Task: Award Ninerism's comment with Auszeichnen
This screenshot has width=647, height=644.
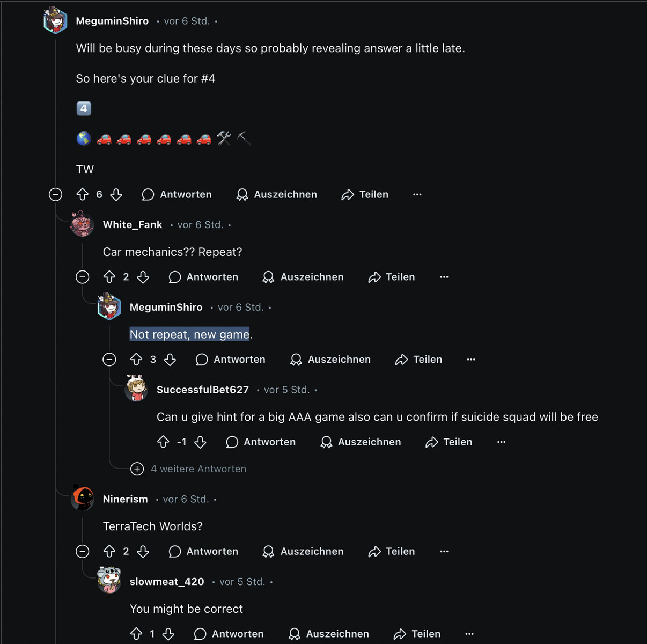Action: coord(303,551)
